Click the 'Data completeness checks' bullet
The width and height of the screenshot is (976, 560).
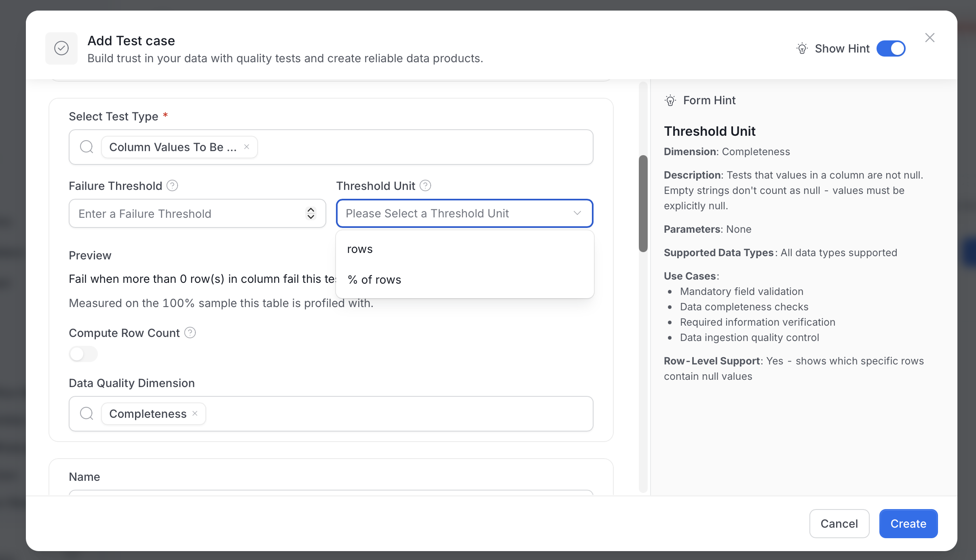pos(744,307)
